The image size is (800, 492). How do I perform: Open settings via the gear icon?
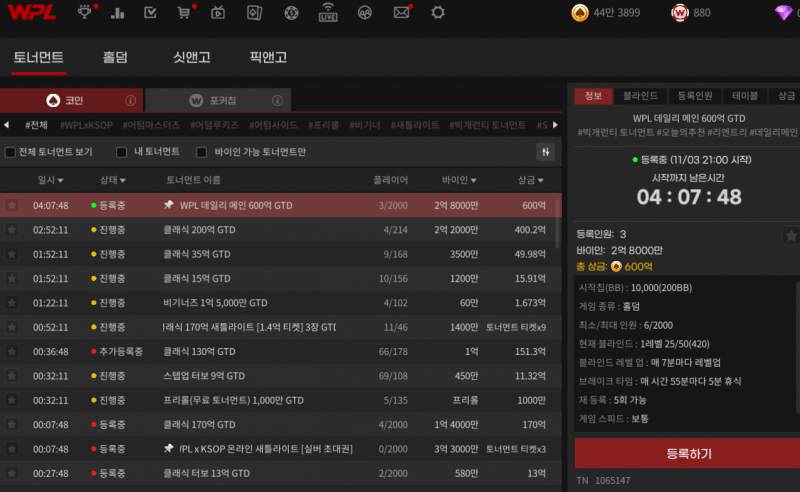point(437,13)
